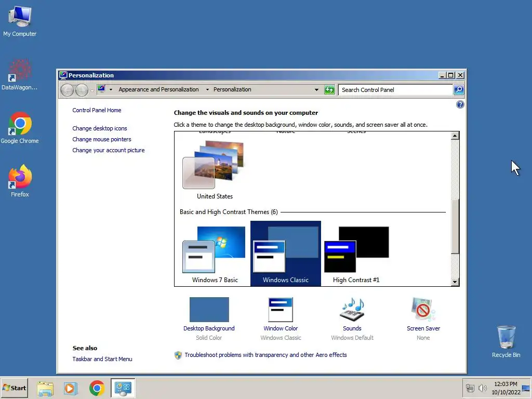Open Window Color settings icon
The height and width of the screenshot is (399, 532).
(x=281, y=310)
